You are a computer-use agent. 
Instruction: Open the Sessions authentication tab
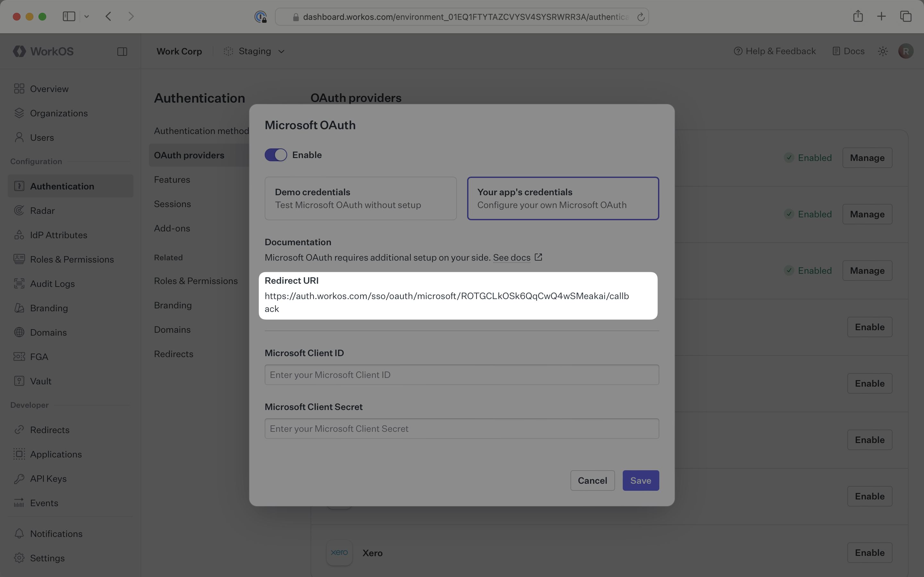point(172,204)
